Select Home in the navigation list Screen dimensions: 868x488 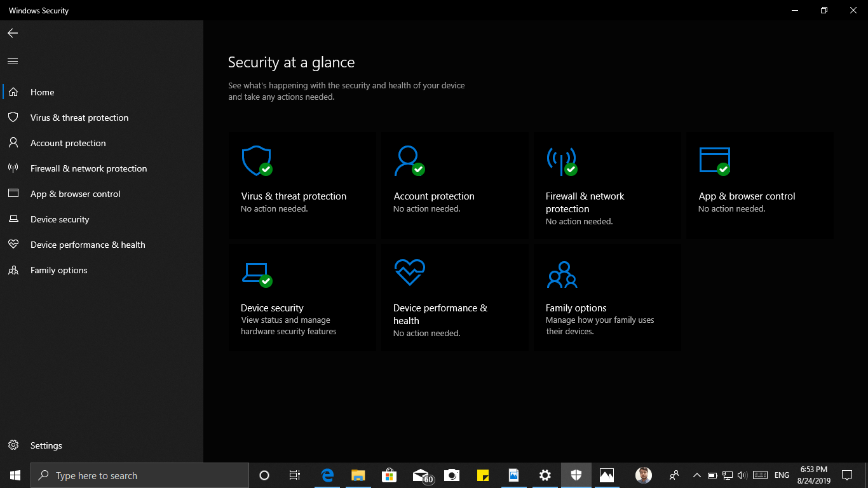tap(43, 92)
